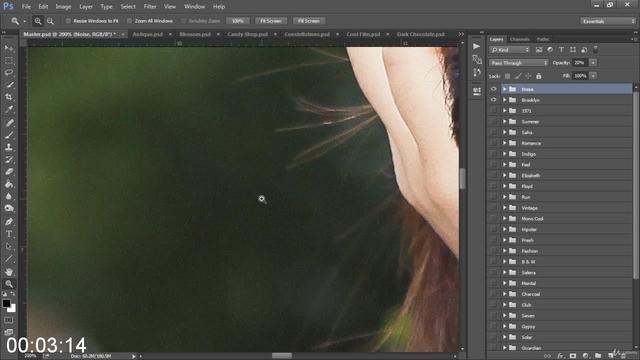Click the 100% zoom button

coord(238,21)
